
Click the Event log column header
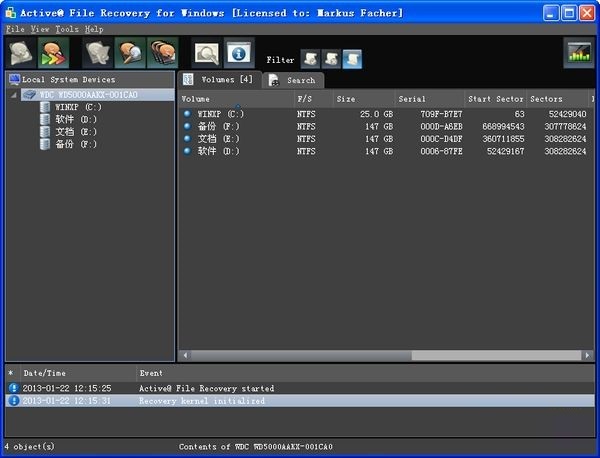click(365, 373)
